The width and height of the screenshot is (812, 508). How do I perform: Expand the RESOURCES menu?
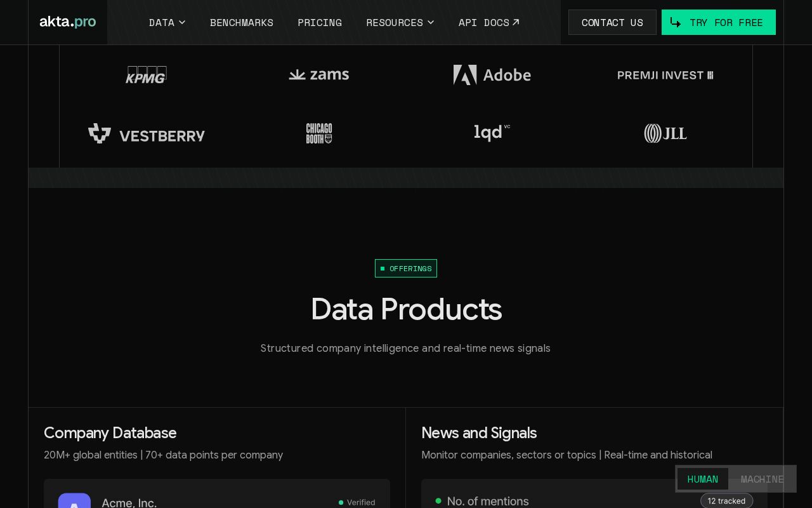[x=400, y=22]
